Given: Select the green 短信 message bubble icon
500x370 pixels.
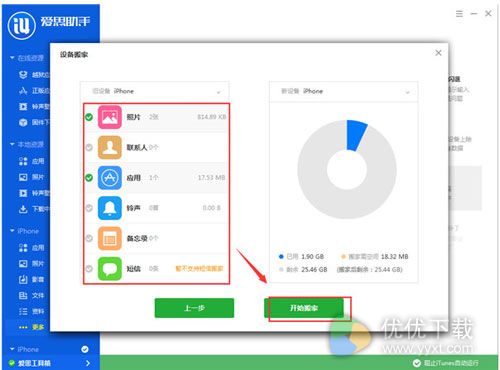Looking at the screenshot, I should point(110,268).
